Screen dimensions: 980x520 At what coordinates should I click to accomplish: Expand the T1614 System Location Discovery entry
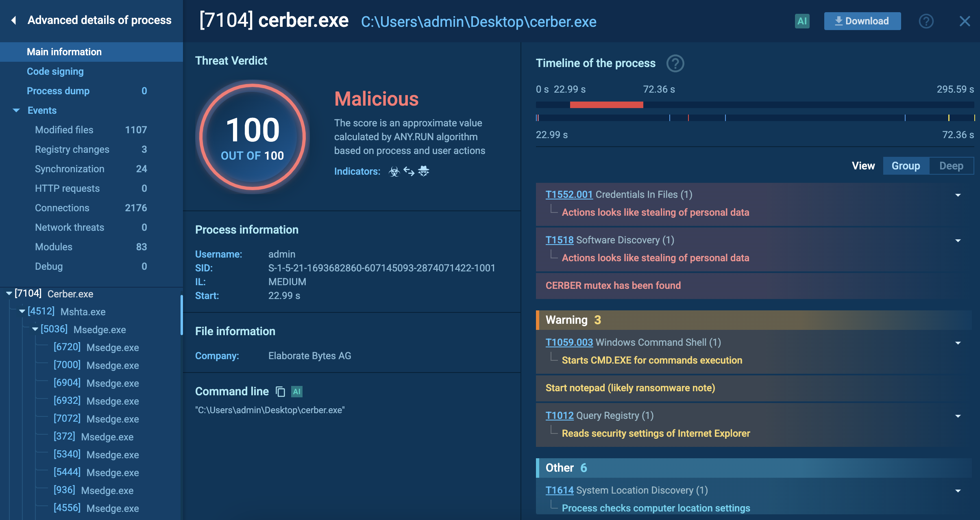click(958, 491)
